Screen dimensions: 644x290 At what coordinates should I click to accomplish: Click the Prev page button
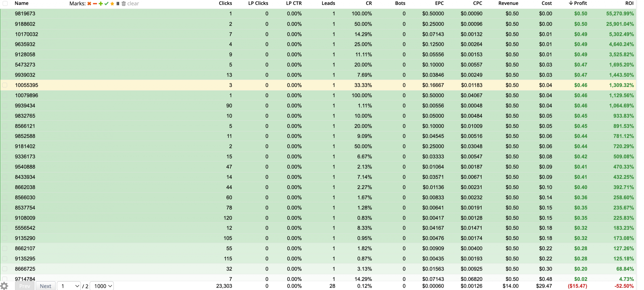[25, 286]
